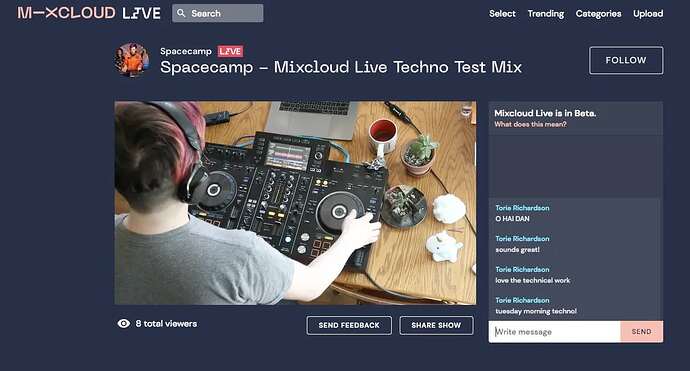Click Torie Richardson name above 'love the technical work'
The image size is (690, 371).
click(x=522, y=269)
